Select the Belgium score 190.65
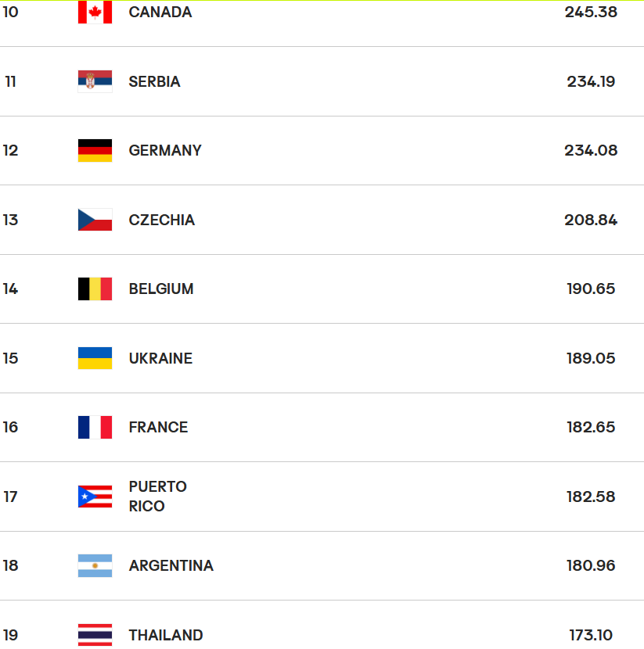This screenshot has height=649, width=644. point(591,289)
